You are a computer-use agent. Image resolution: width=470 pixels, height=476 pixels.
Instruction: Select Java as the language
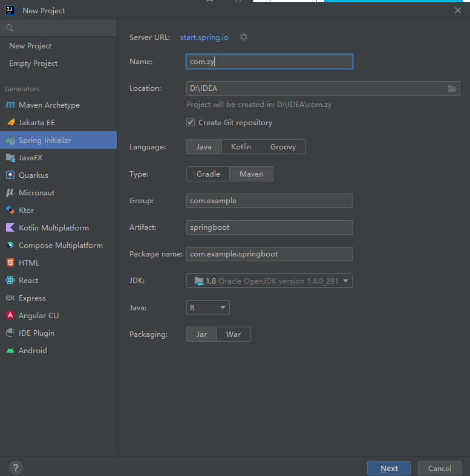tap(204, 147)
